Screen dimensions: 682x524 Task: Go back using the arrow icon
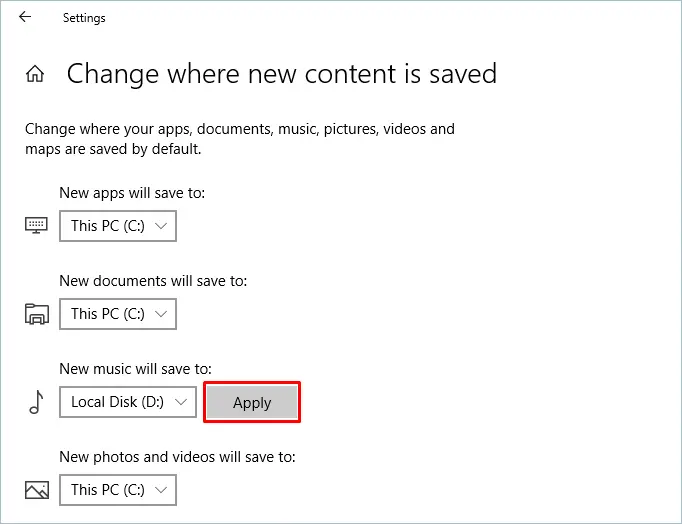(x=25, y=17)
